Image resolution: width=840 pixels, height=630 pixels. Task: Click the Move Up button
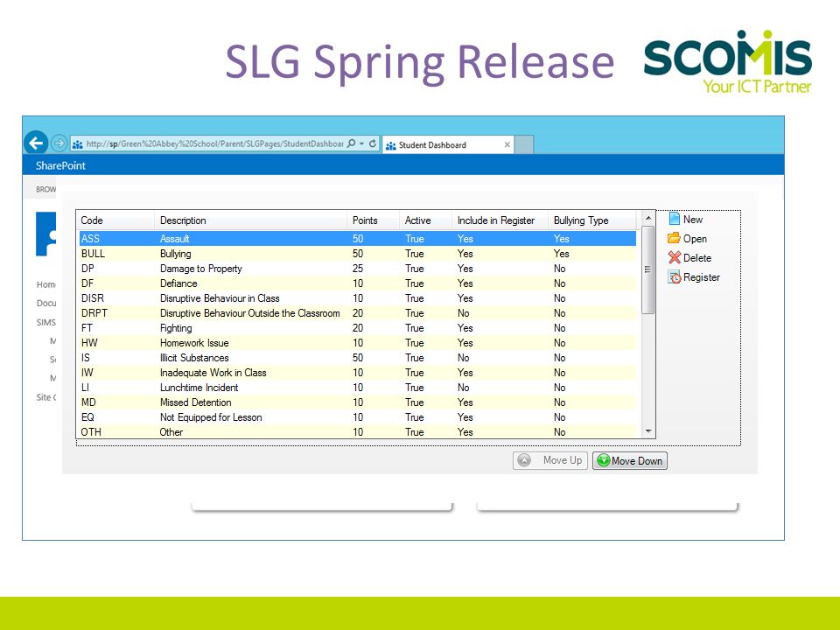point(550,460)
